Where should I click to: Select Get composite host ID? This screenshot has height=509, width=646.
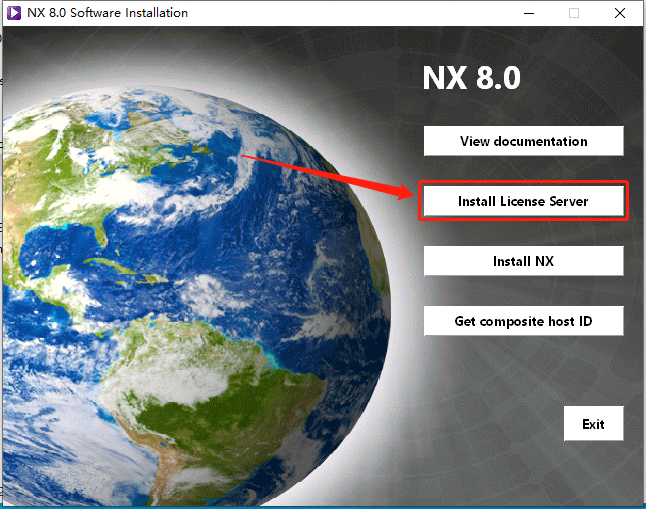pos(523,321)
